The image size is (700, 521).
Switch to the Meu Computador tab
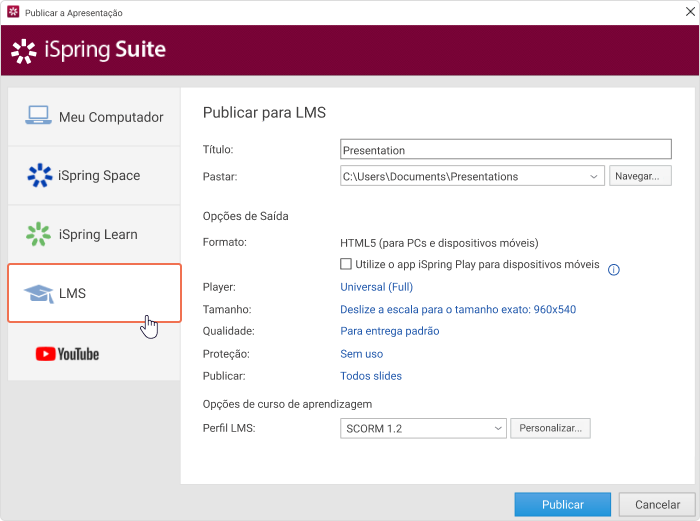click(x=94, y=117)
